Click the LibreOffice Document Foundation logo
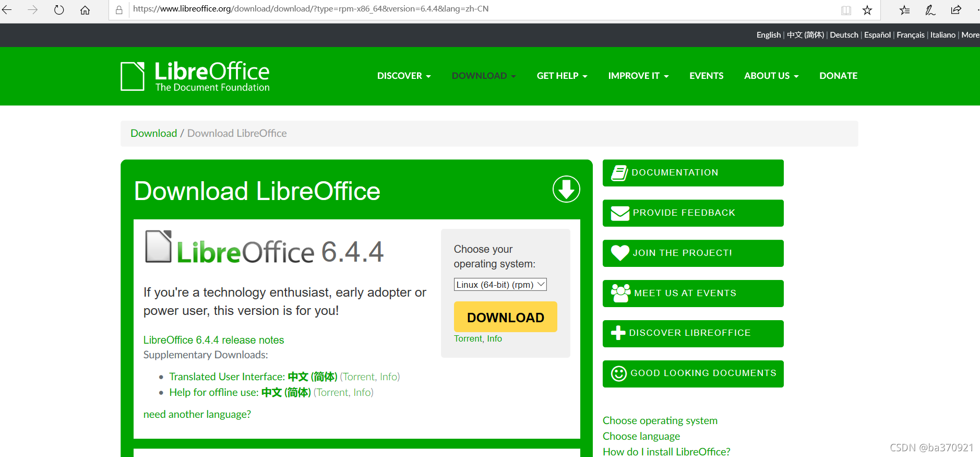980x457 pixels. (x=195, y=76)
